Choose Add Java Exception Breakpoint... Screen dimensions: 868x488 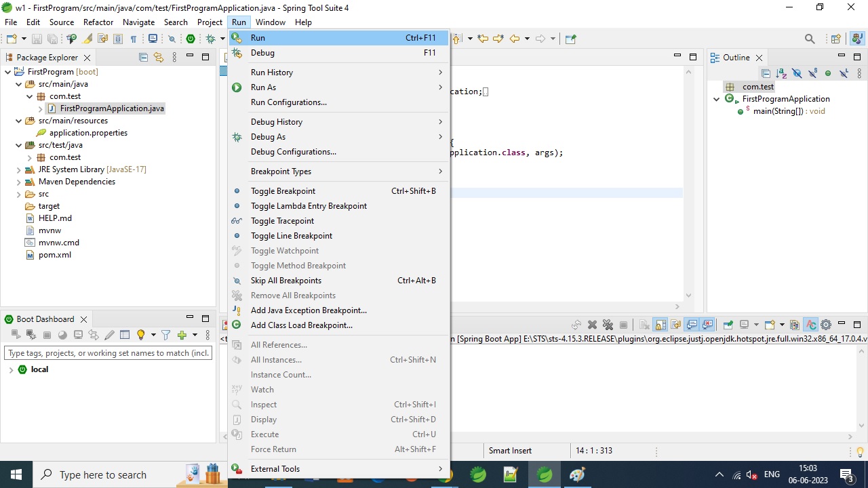[x=338, y=310]
